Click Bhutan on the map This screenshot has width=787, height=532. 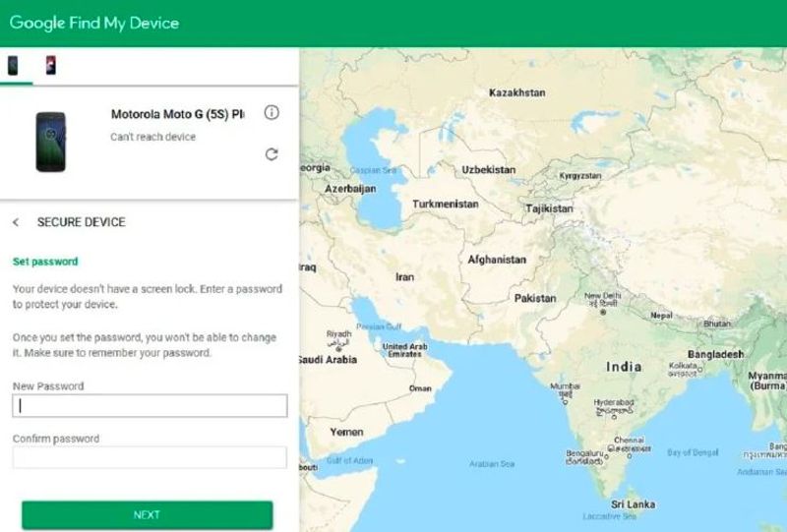(717, 324)
